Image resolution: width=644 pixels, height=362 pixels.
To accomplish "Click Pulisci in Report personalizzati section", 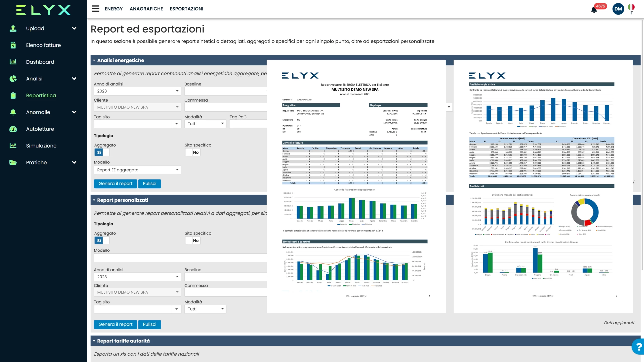I will pyautogui.click(x=149, y=325).
